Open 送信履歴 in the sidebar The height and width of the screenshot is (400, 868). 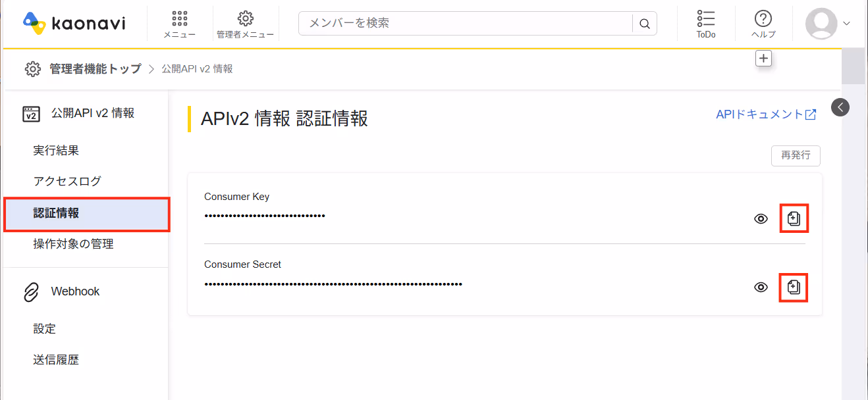click(56, 360)
